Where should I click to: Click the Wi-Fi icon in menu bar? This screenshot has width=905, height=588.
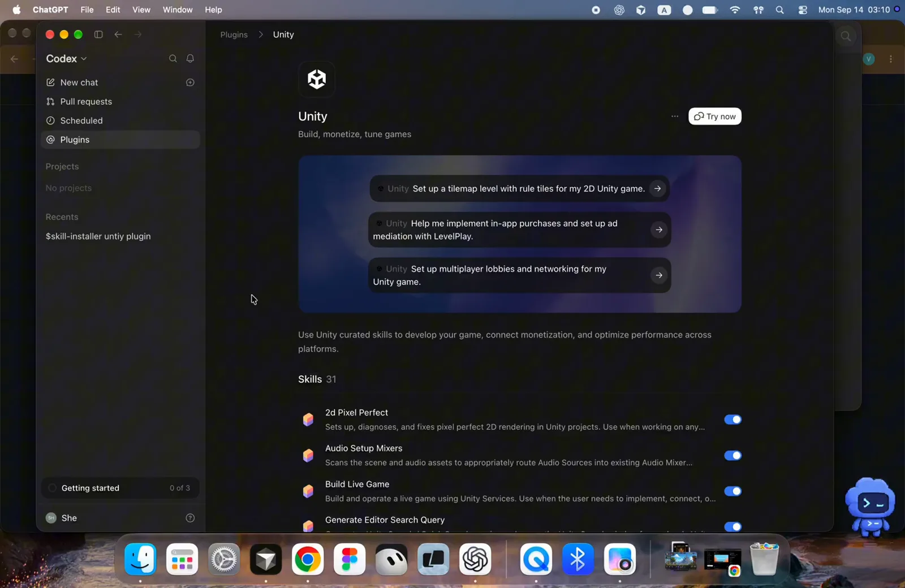coord(735,10)
